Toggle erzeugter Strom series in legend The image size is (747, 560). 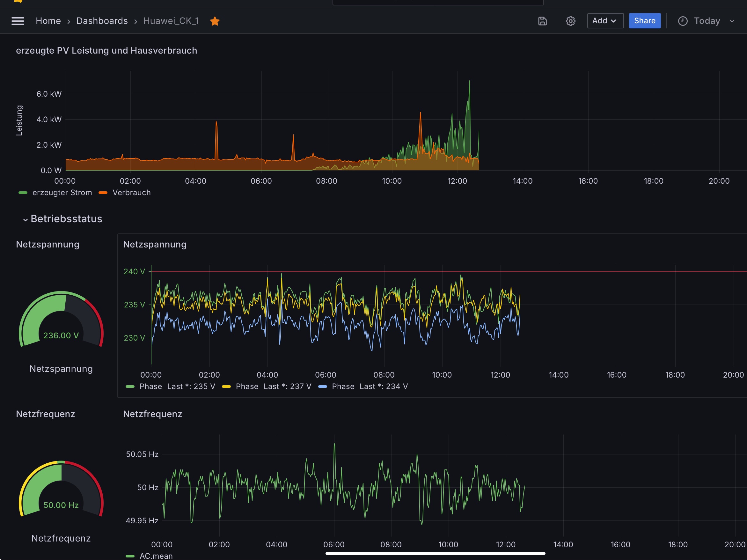[x=62, y=193]
